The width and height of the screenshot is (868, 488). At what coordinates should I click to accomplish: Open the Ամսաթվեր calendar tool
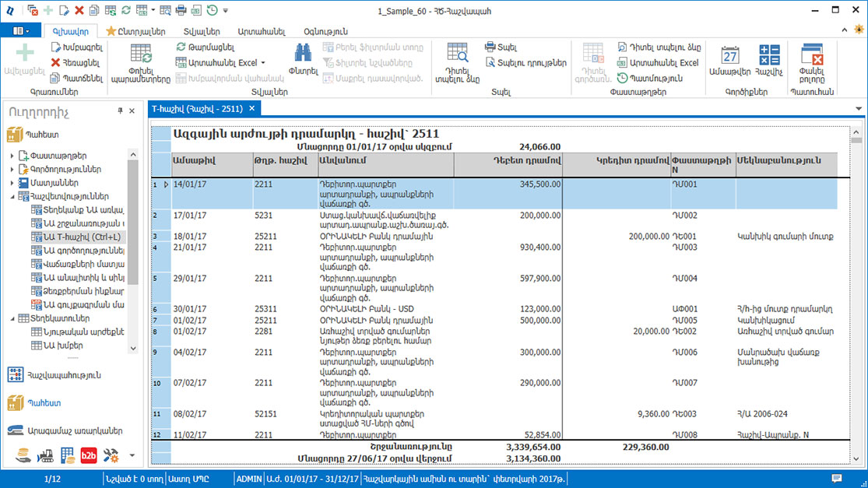pos(729,58)
